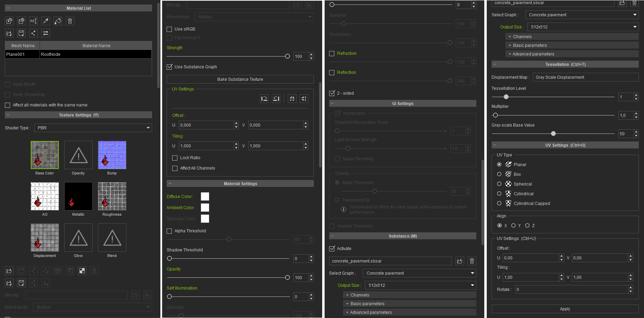The height and width of the screenshot is (318, 644).
Task: Toggle 'Affect all materials with the same name'
Action: coord(7,105)
